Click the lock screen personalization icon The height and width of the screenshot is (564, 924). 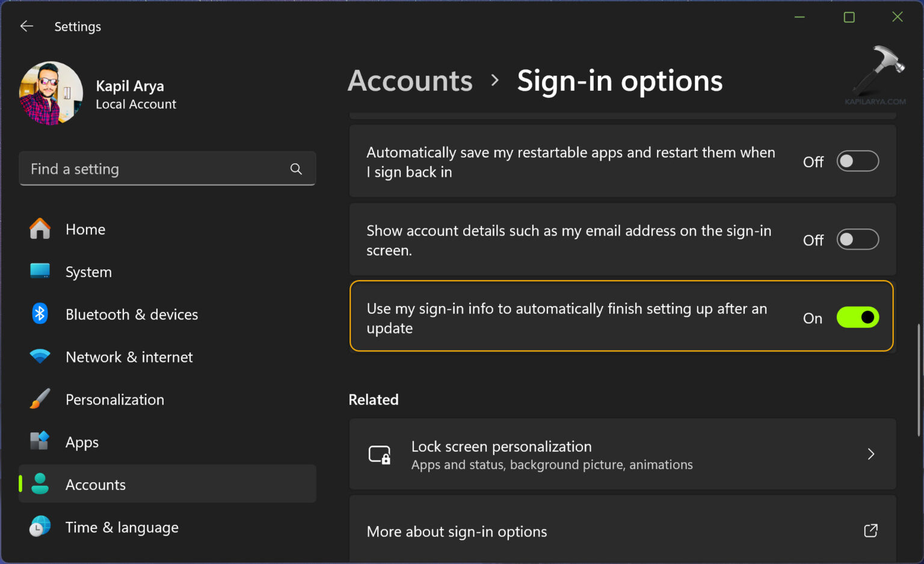pos(380,455)
